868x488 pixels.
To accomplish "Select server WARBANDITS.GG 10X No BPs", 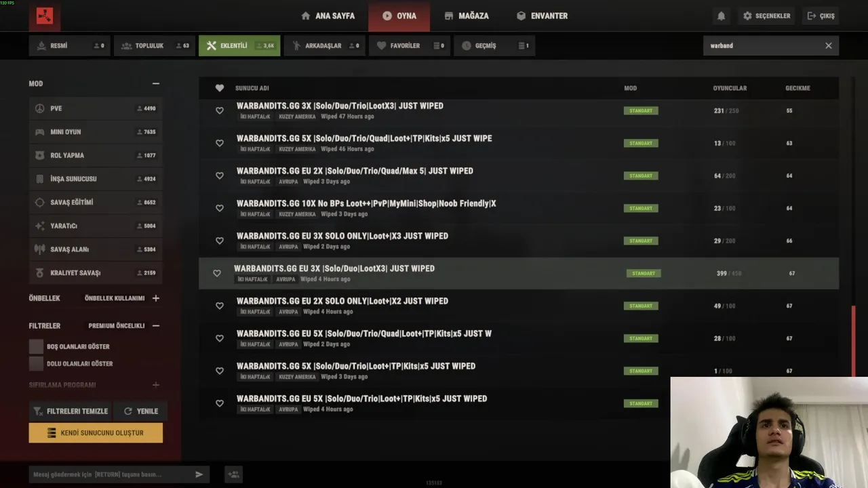I will coord(519,208).
